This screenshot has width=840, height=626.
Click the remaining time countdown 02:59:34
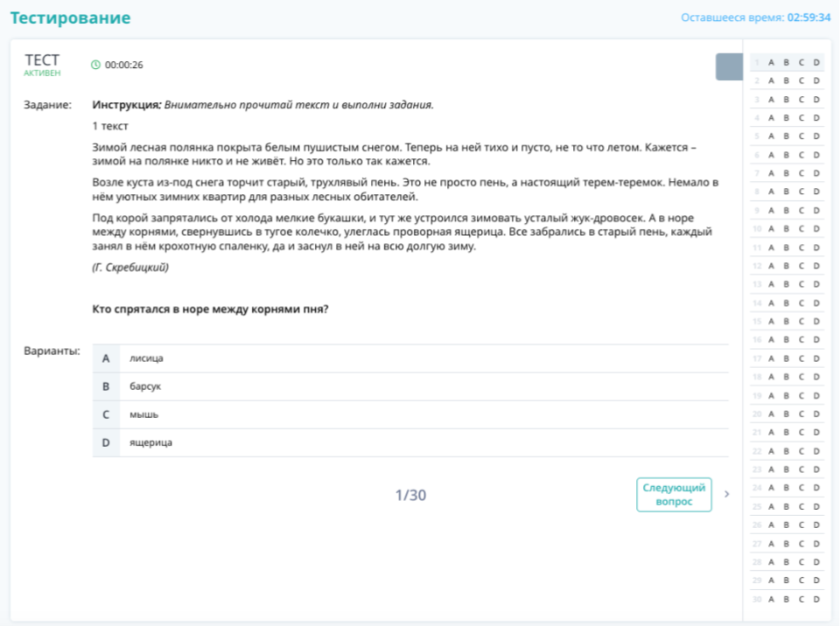pos(808,17)
